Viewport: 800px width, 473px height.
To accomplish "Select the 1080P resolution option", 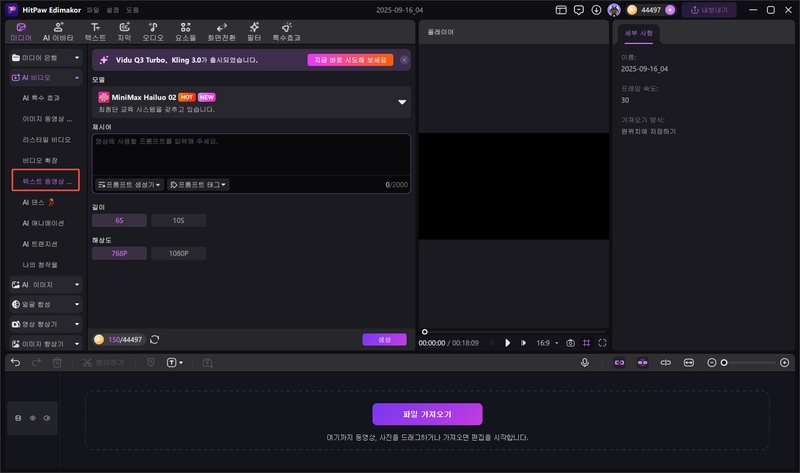I will [179, 253].
